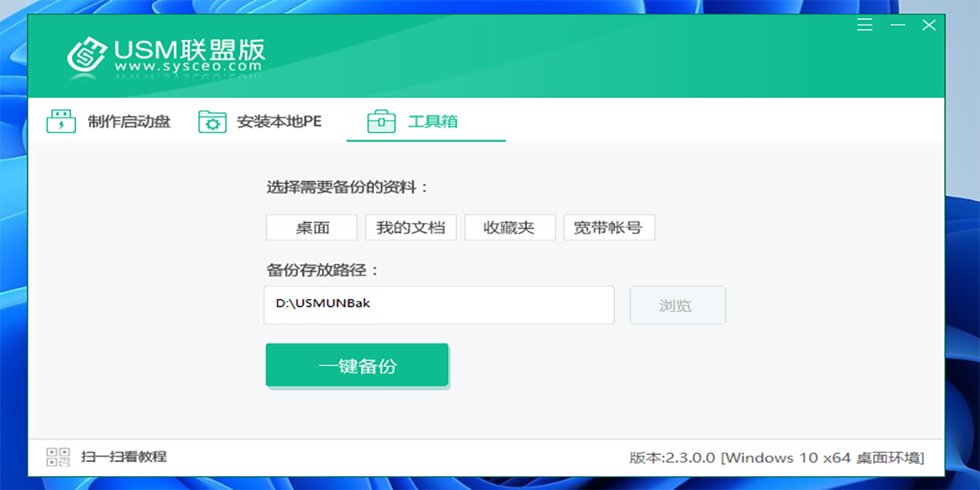Click the toolbox briefcase icon
Screen dimensions: 980x490
(x=381, y=122)
